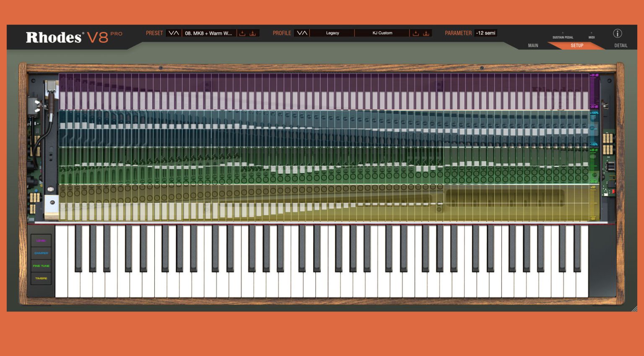Click the preset previous arrow
The image size is (644, 356).
(x=171, y=33)
